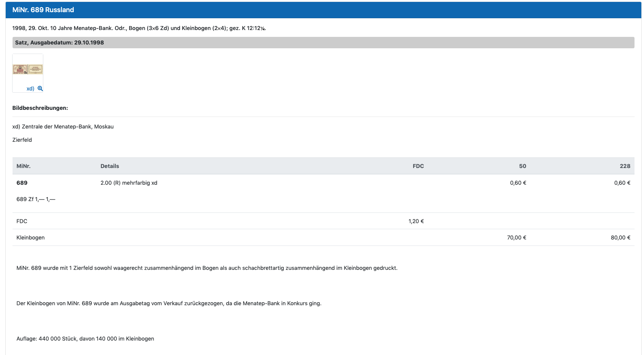Select the note about Menatep-Bank going into Konkurs
Viewport: 644px width, 355px height.
169,303
